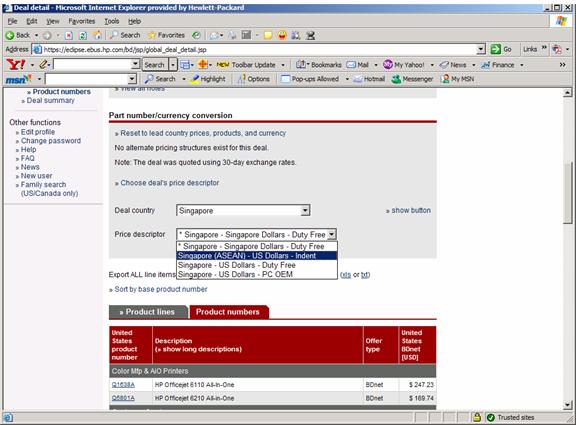Click the Yahoo pencil customize icon
This screenshot has width=576, height=425.
pos(43,65)
